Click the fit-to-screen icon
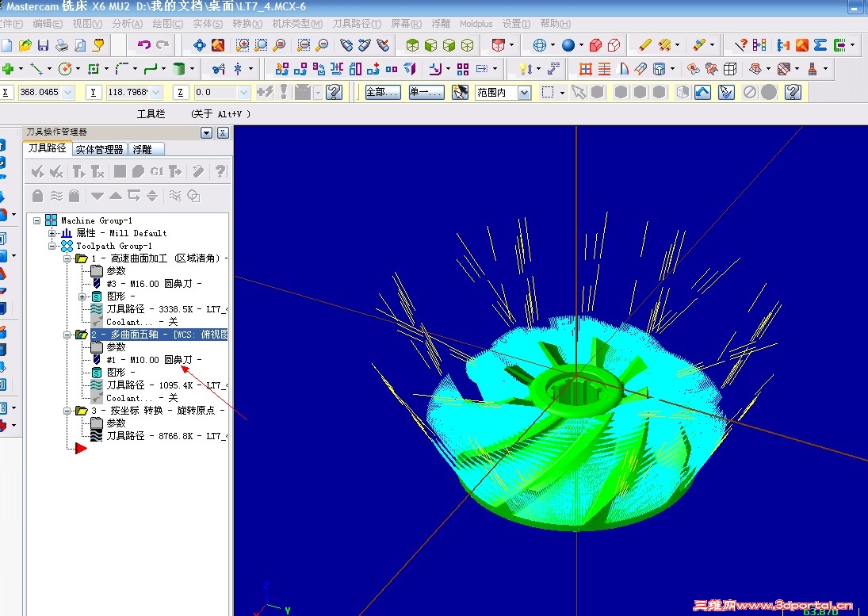 click(x=218, y=45)
